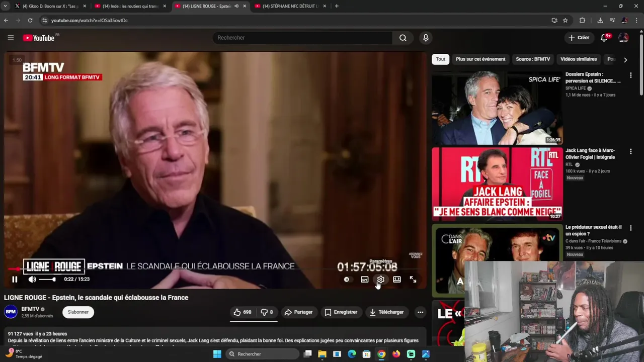Switch to Kikoo D. Boom sur X tab

click(51, 6)
